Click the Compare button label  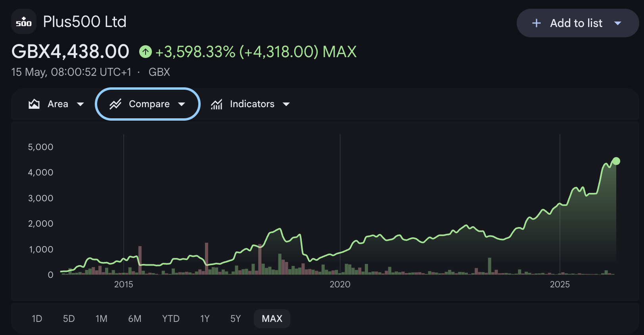click(x=149, y=104)
